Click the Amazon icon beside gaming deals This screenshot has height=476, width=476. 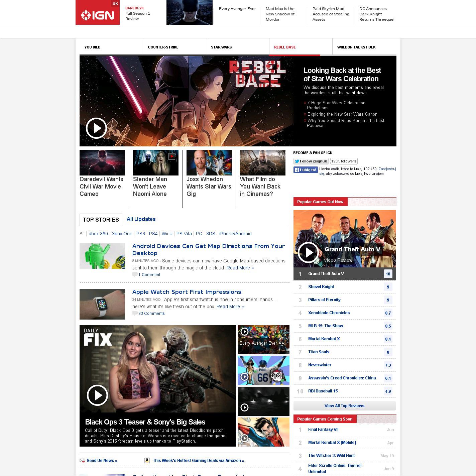click(x=147, y=460)
